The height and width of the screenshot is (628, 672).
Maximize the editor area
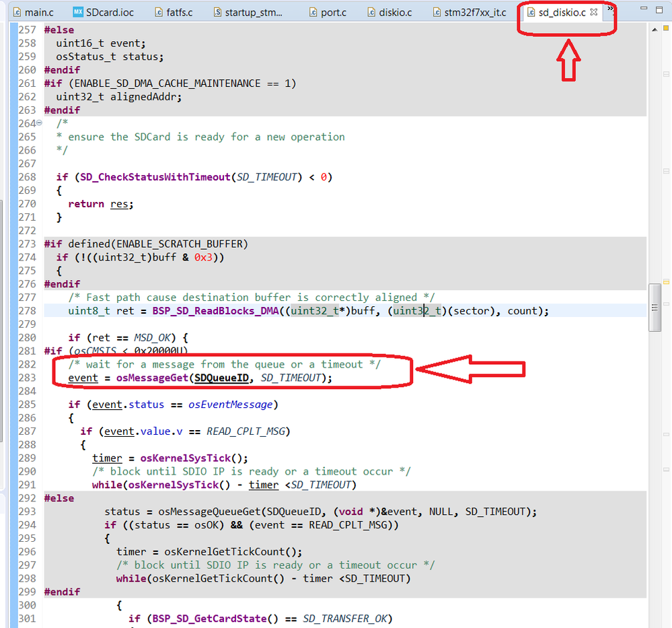tap(659, 9)
